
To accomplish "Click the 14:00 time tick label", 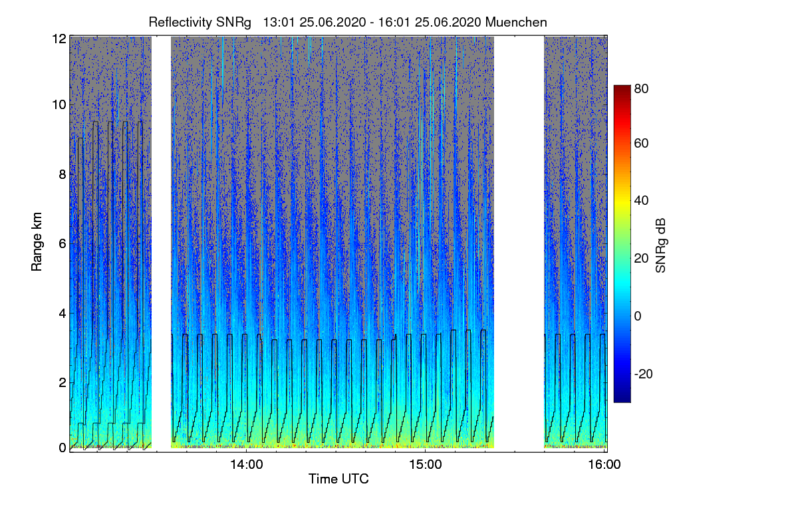I will tap(246, 465).
